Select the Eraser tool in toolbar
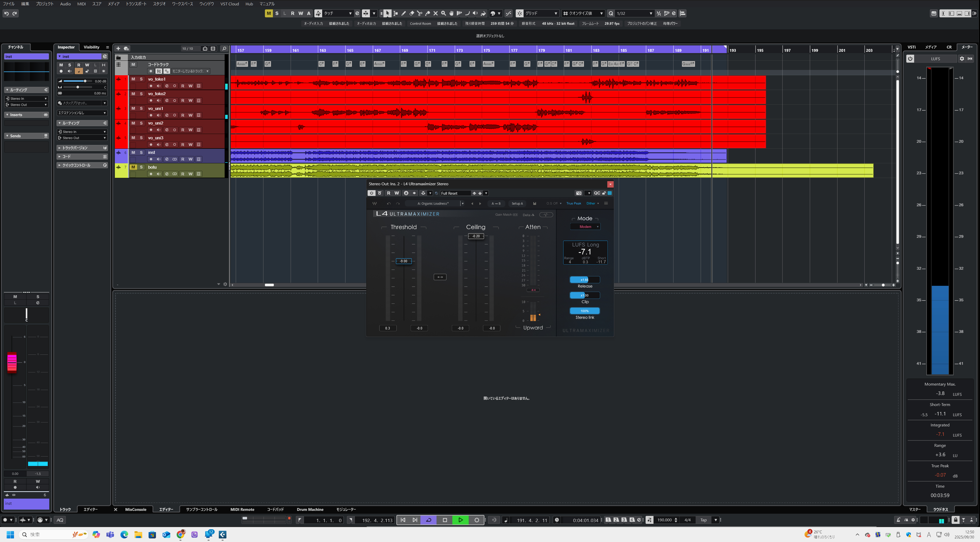 pyautogui.click(x=412, y=13)
